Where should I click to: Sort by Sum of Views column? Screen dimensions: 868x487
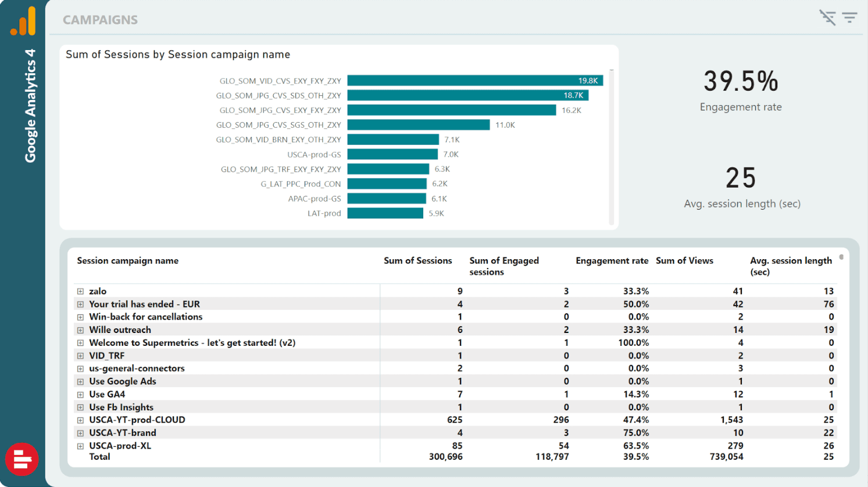(x=684, y=261)
